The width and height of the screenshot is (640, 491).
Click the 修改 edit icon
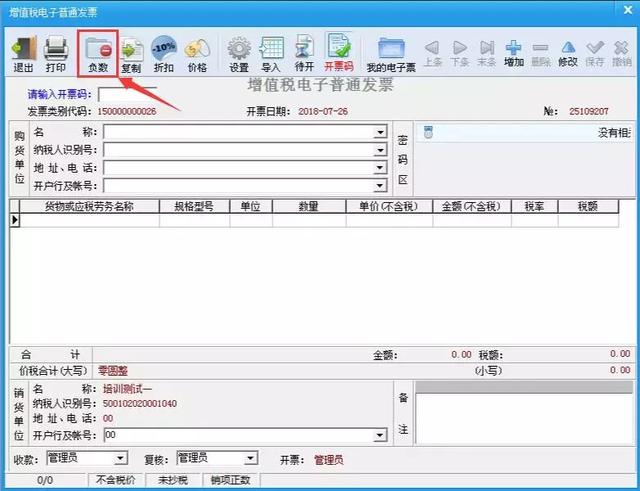(x=568, y=53)
